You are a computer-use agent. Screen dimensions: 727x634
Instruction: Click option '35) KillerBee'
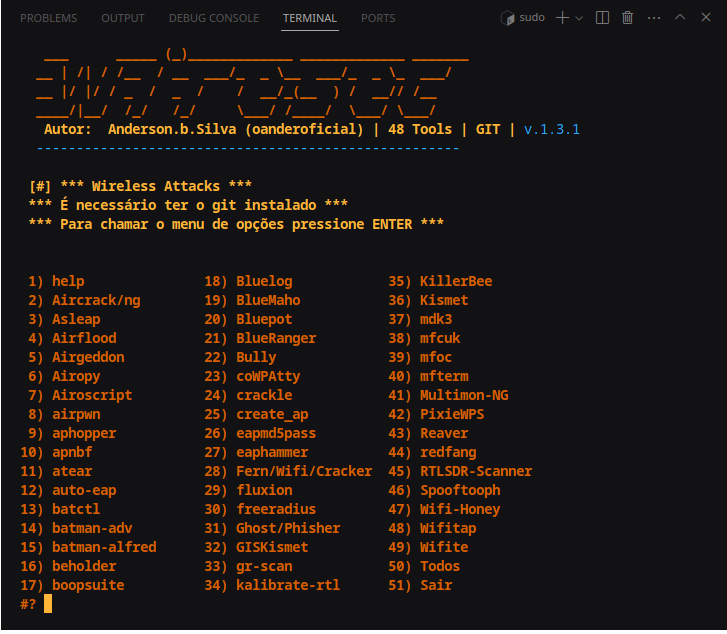(x=440, y=281)
